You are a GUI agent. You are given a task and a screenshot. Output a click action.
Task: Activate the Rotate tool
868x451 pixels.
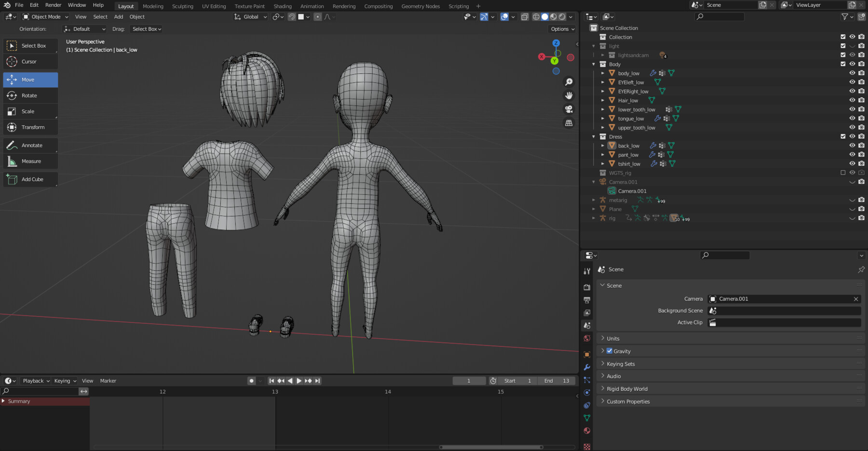click(x=30, y=95)
